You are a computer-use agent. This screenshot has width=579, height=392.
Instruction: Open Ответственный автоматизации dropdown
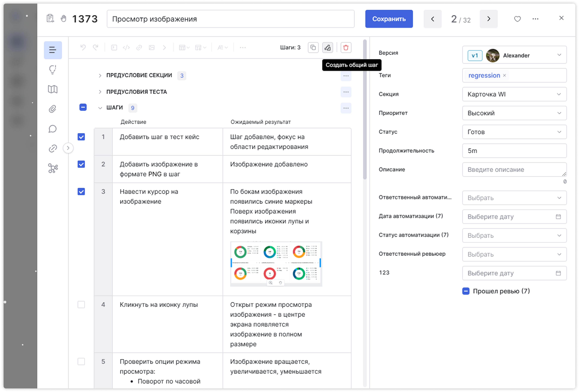515,198
